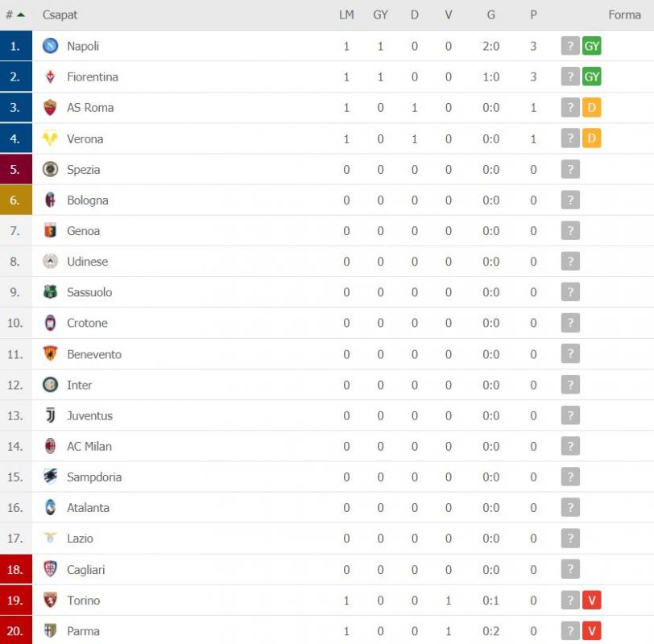Screen dimensions: 654x644
Task: Click the AC Milan crest icon
Action: (x=51, y=446)
